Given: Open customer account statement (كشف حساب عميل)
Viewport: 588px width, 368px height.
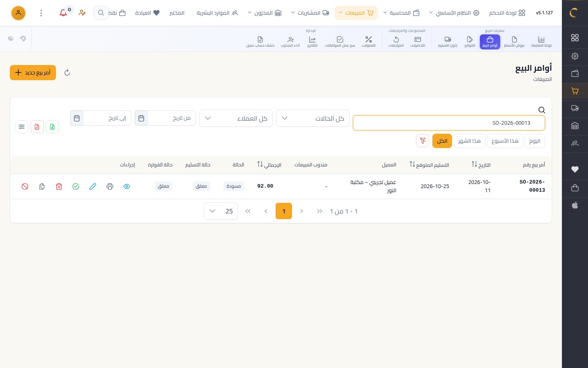Looking at the screenshot, I should click(260, 41).
